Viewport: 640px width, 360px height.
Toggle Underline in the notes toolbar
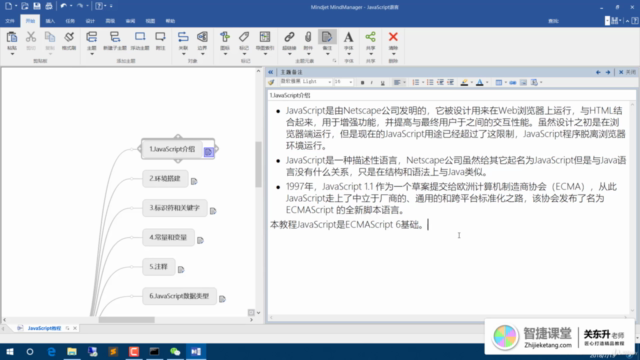pos(382,82)
